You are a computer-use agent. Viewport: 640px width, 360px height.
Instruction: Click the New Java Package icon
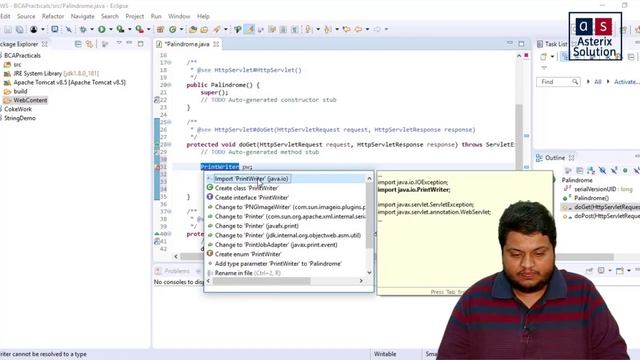tap(160, 29)
